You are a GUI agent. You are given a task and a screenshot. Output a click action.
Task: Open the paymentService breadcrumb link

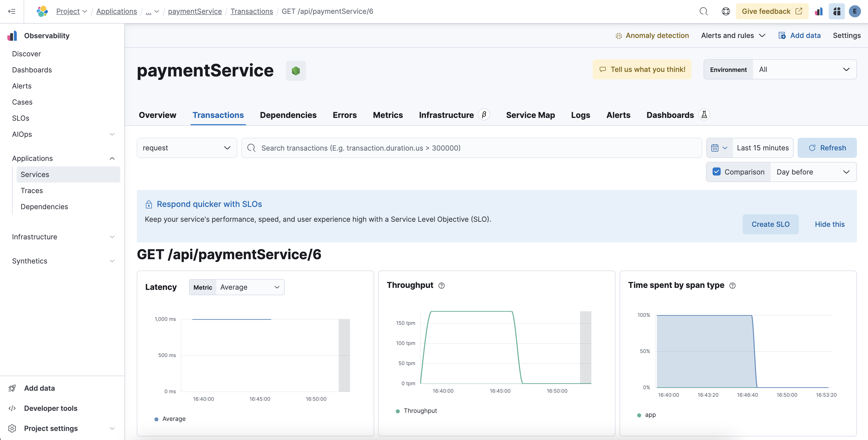pos(195,12)
